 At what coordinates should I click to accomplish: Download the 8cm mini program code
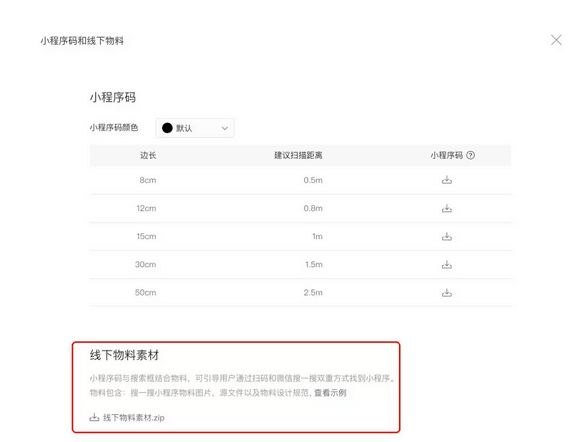[447, 180]
